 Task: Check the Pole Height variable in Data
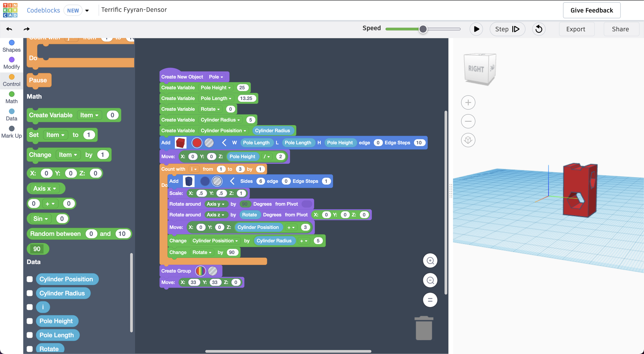[30, 321]
